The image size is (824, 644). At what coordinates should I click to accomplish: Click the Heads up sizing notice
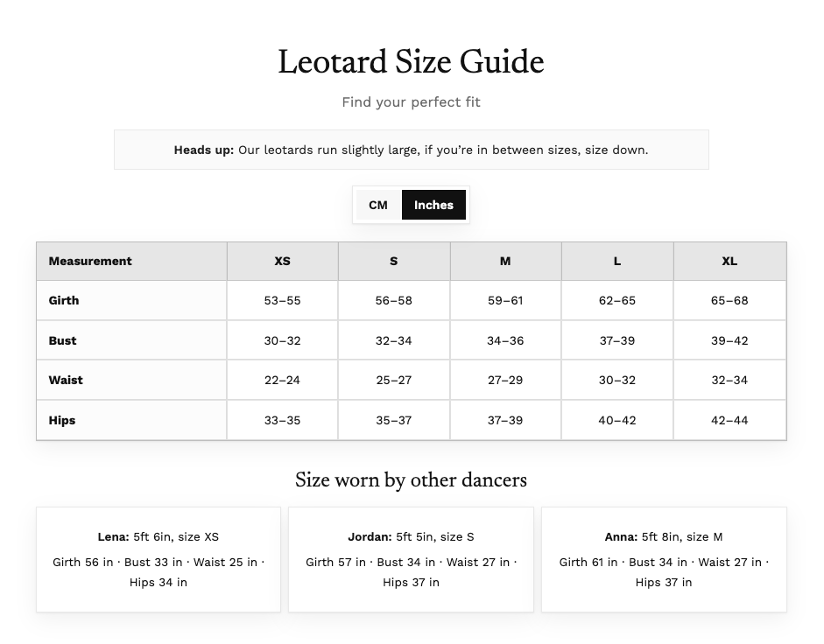(x=411, y=150)
